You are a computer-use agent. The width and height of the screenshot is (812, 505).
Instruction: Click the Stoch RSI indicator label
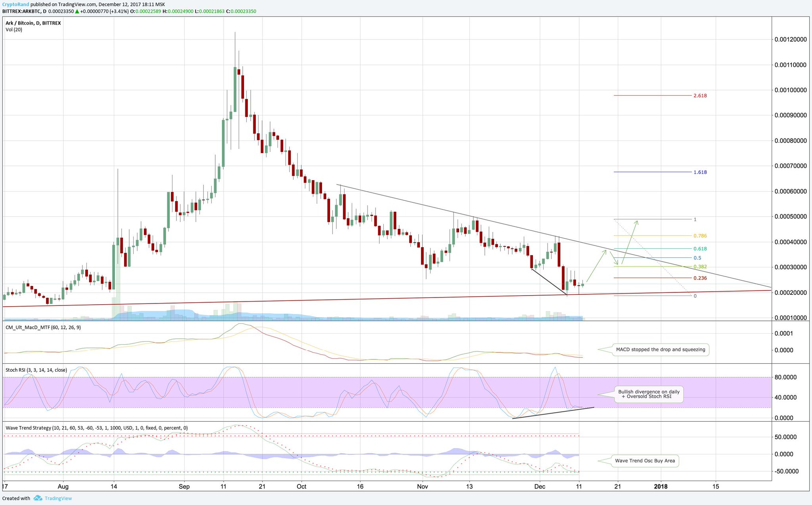[x=36, y=370]
